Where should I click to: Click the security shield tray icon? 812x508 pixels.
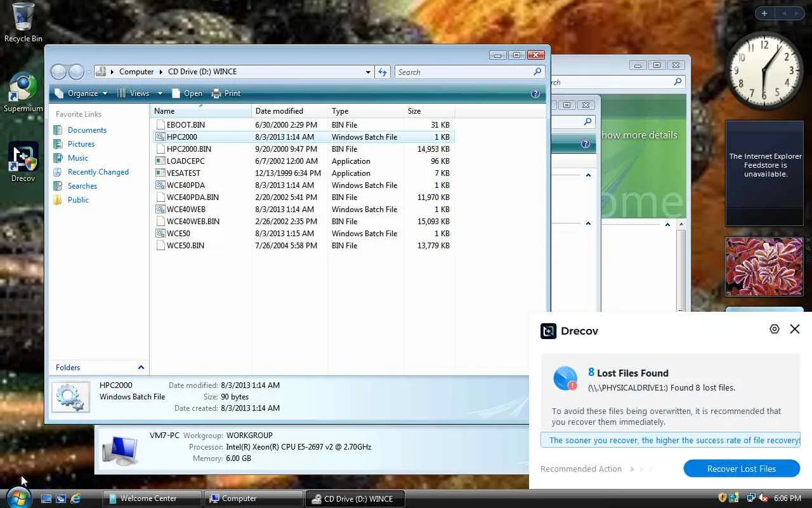coord(722,498)
